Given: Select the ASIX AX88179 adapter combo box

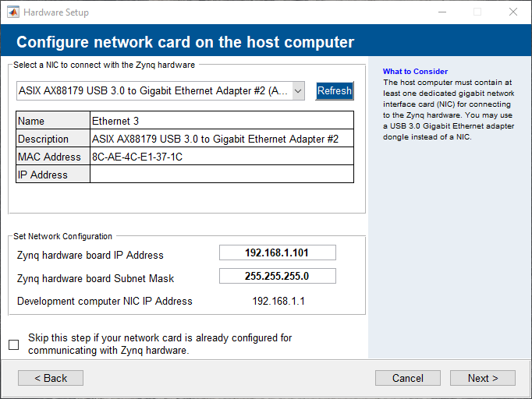Looking at the screenshot, I should coord(153,91).
